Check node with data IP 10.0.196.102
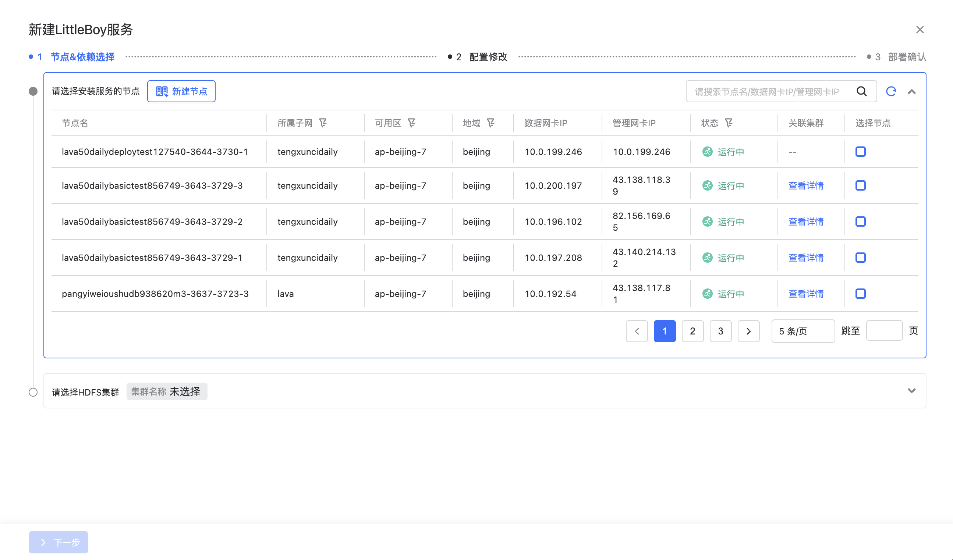 click(860, 221)
